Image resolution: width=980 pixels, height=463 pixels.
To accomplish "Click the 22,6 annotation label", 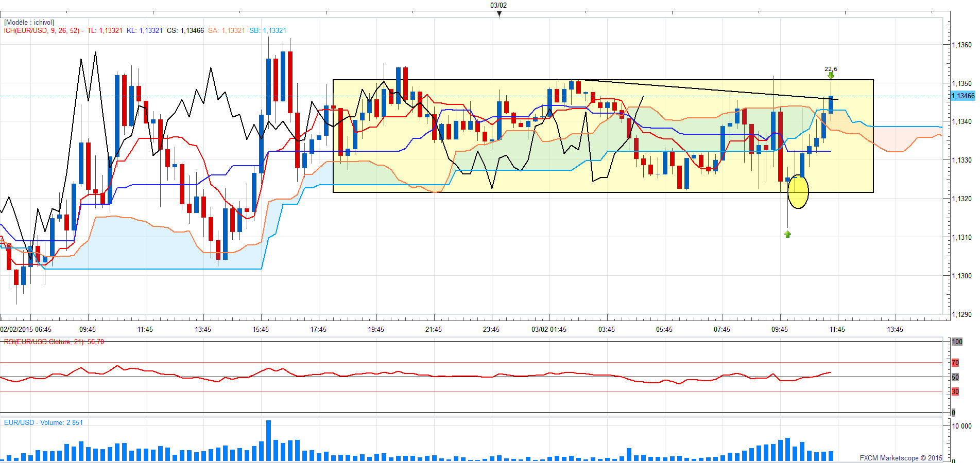I will [831, 69].
